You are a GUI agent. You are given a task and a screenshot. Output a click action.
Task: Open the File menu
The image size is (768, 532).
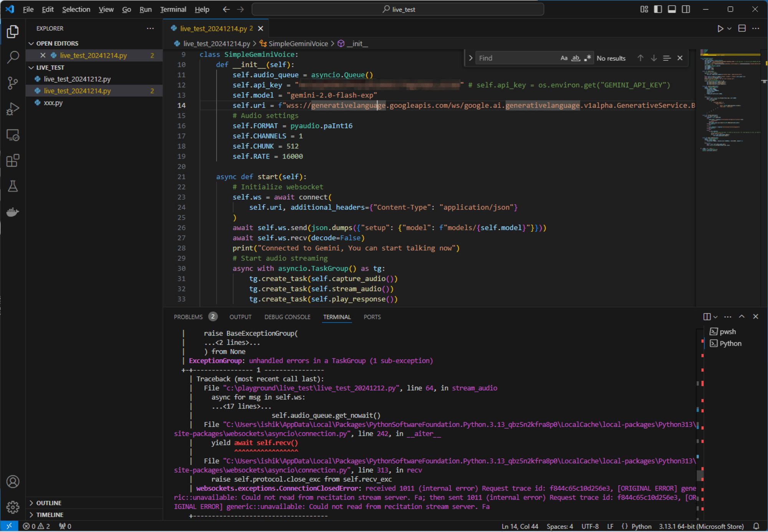tap(28, 9)
